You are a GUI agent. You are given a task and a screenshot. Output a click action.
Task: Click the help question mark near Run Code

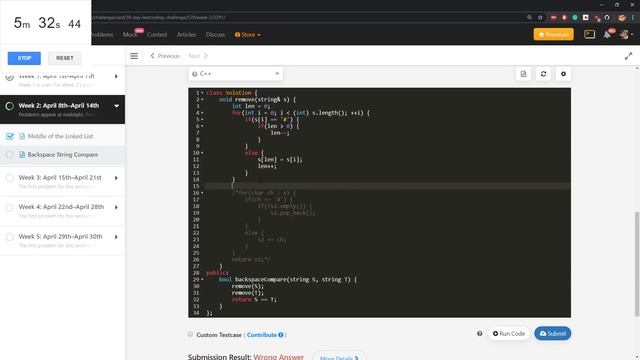click(x=480, y=333)
